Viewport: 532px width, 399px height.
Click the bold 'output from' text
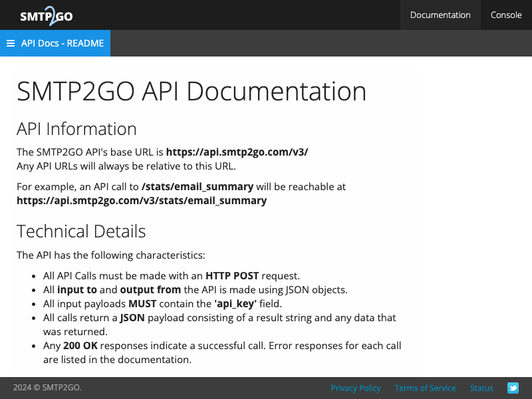pos(150,290)
